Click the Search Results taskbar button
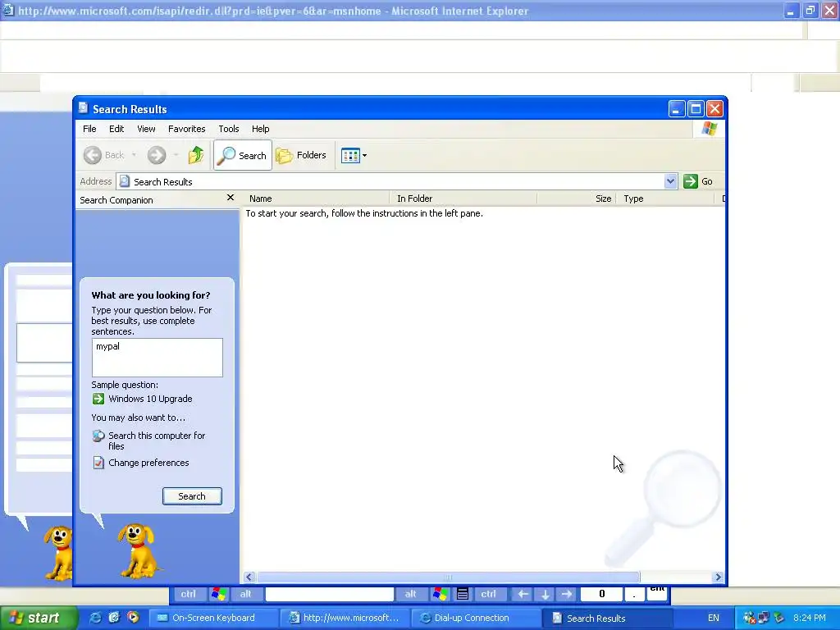This screenshot has width=840, height=630. coord(608,618)
